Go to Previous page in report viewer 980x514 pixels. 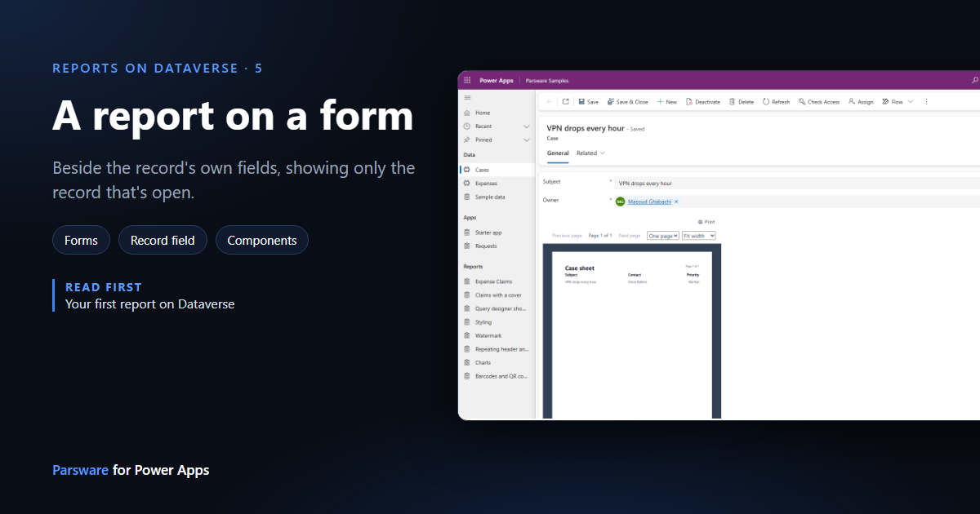(x=567, y=235)
